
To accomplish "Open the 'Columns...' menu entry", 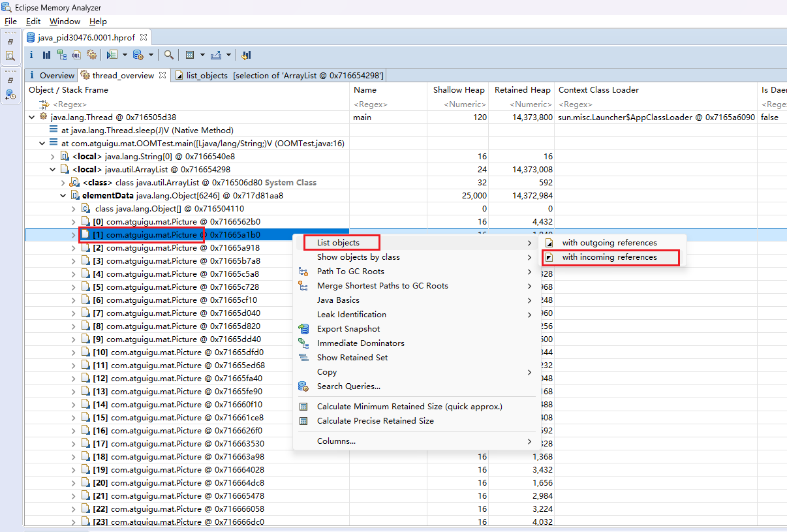I will pyautogui.click(x=415, y=441).
